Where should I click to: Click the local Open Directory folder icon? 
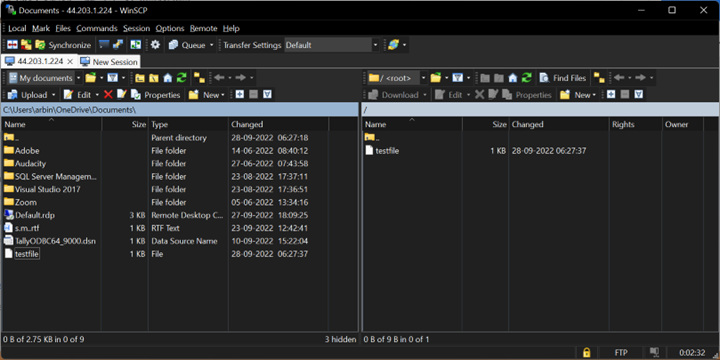click(90, 78)
